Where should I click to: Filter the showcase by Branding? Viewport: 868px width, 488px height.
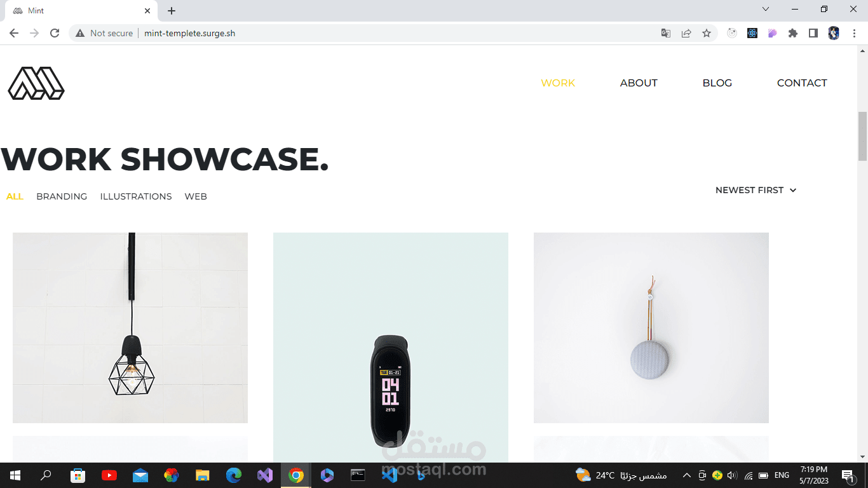pos(62,196)
